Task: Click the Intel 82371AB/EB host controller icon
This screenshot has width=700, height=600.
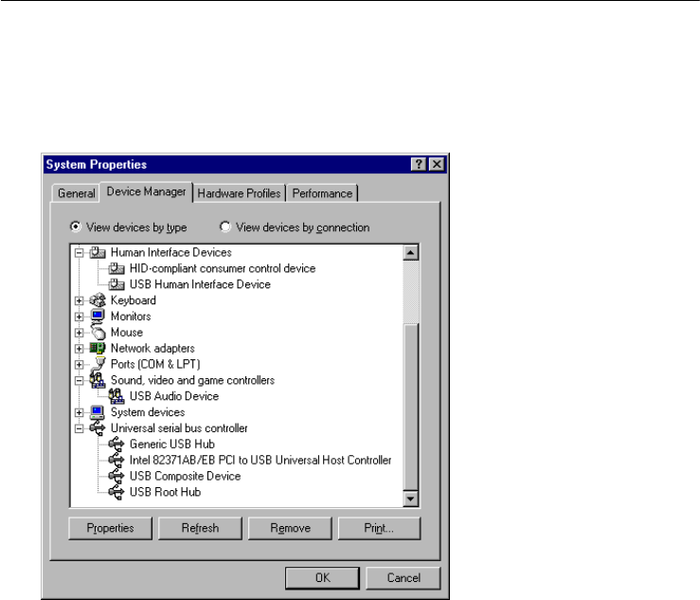Action: pyautogui.click(x=117, y=460)
